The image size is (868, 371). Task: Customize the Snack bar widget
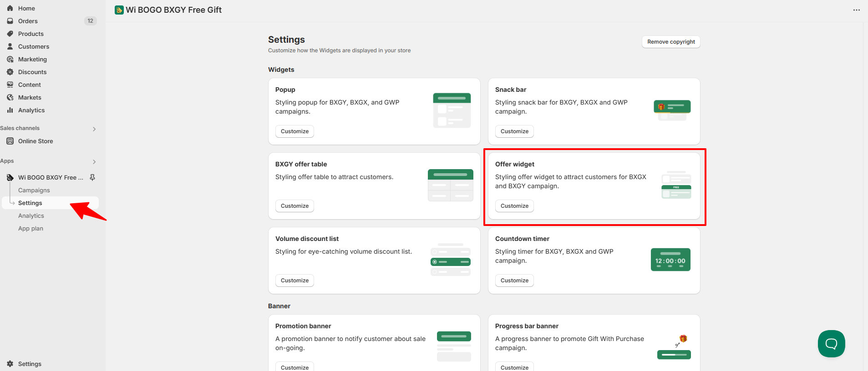(x=514, y=131)
